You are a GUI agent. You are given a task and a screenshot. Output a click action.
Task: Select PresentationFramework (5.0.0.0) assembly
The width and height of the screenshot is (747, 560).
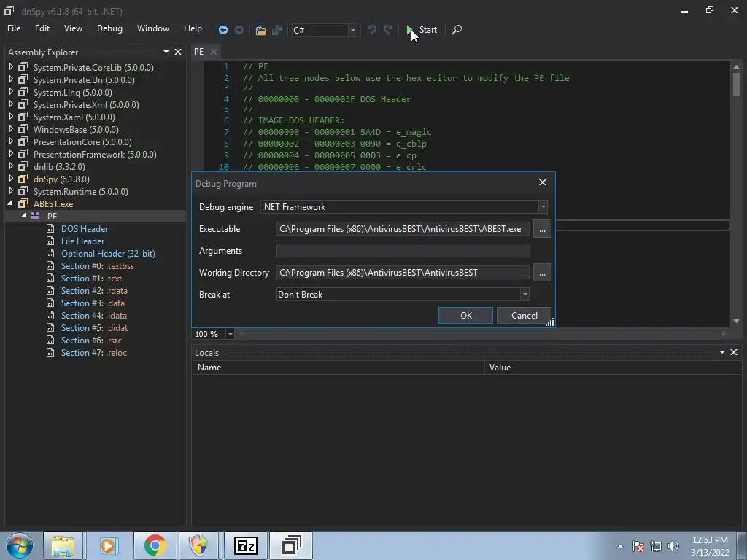pyautogui.click(x=95, y=155)
